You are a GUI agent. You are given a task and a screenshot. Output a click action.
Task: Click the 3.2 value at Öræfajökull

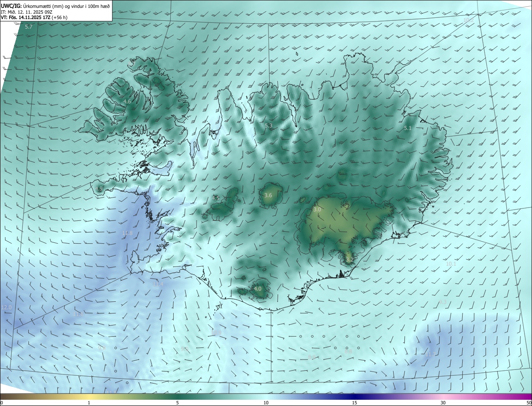(350, 260)
